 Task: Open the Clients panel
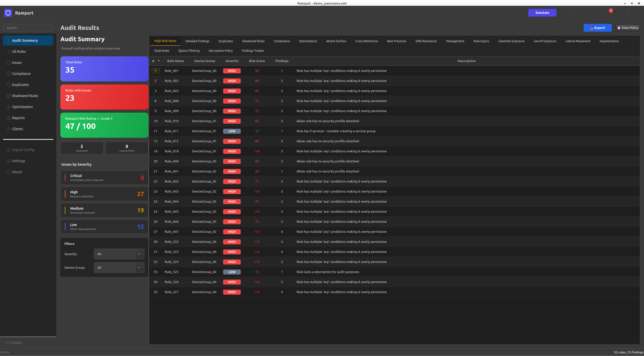18,129
